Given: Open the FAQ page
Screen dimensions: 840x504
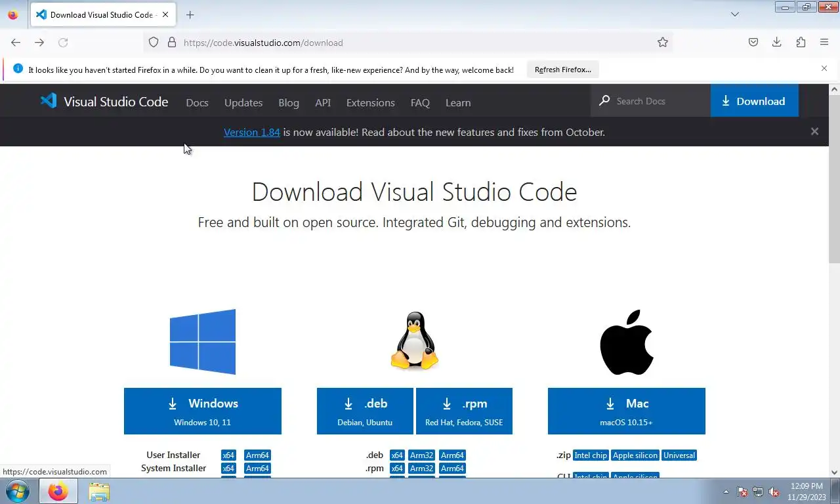Looking at the screenshot, I should click(420, 102).
